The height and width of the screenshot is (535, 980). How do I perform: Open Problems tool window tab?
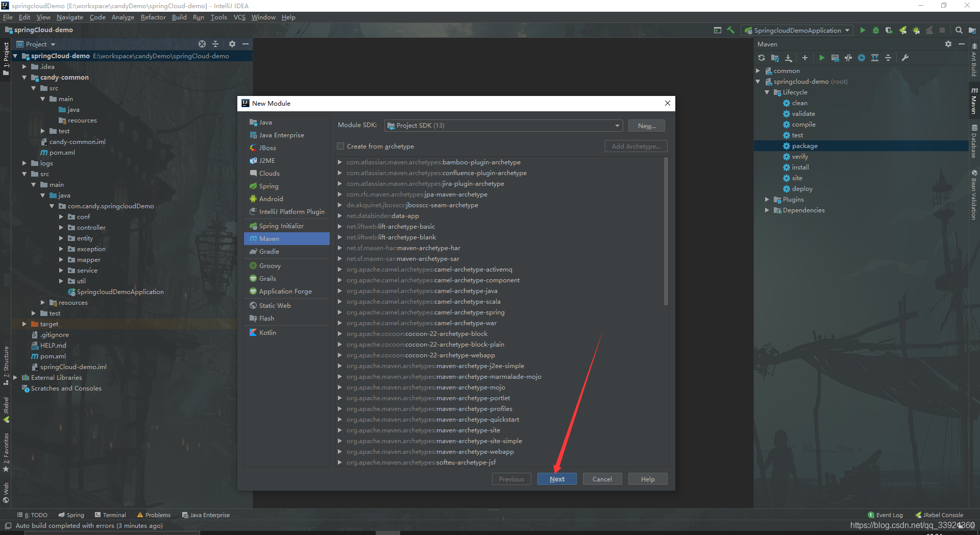(154, 515)
